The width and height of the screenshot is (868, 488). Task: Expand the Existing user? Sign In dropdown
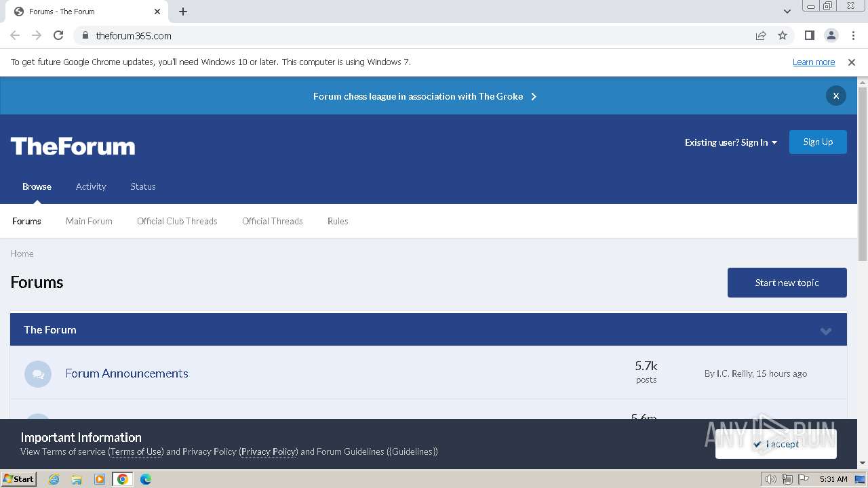pos(731,142)
